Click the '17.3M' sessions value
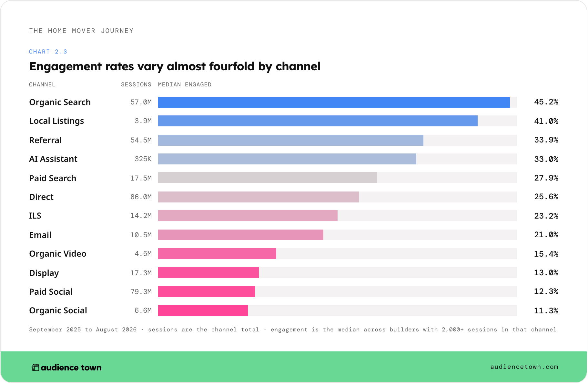The height and width of the screenshot is (383, 588). (x=141, y=273)
